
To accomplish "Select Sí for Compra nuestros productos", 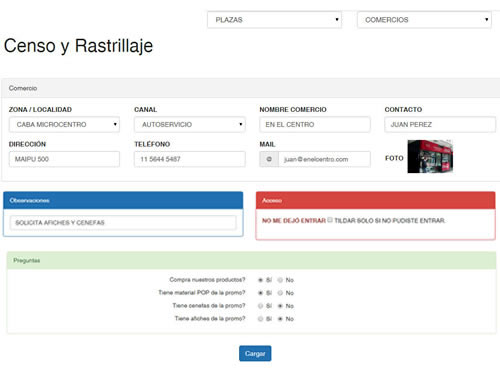I will click(x=260, y=280).
